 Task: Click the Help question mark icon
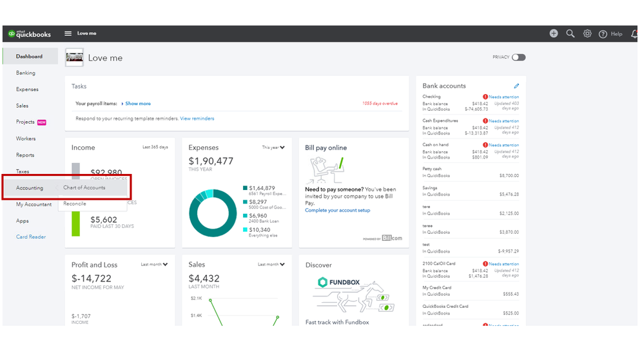(x=603, y=34)
